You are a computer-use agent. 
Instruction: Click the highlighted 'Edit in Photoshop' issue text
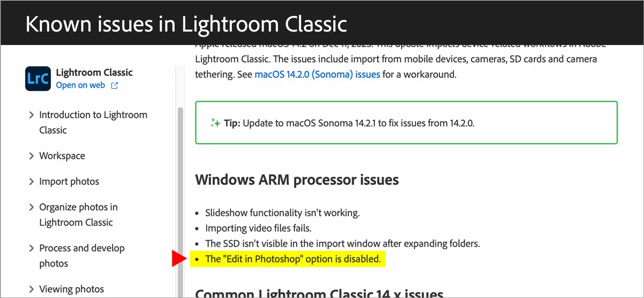tap(293, 259)
